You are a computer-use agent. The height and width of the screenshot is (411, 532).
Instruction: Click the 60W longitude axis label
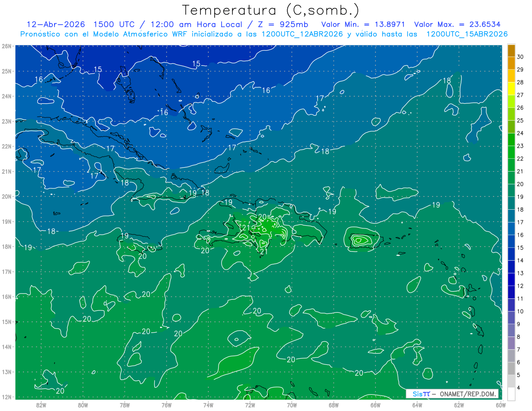point(501,405)
